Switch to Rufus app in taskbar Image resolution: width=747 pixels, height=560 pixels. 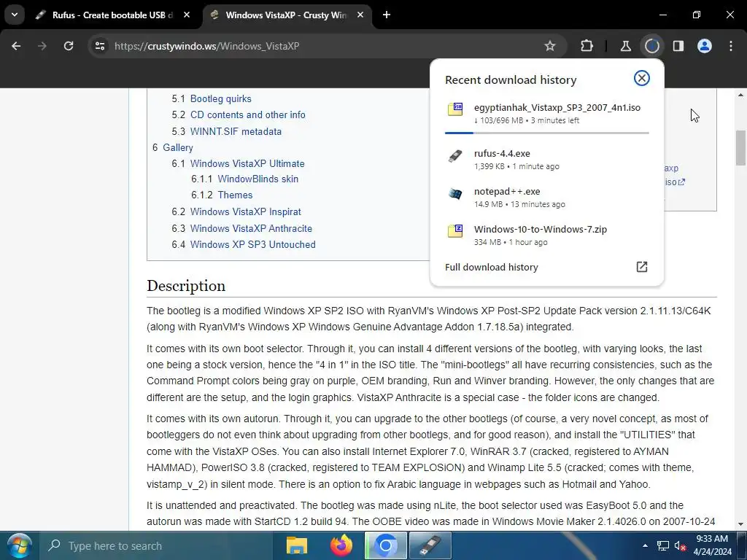[x=430, y=546]
